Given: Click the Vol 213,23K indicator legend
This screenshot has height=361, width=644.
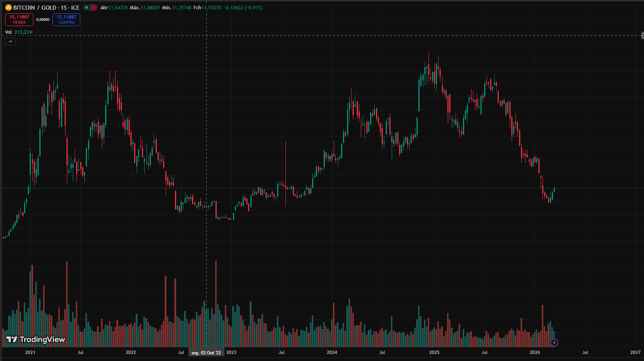Looking at the screenshot, I should [19, 32].
